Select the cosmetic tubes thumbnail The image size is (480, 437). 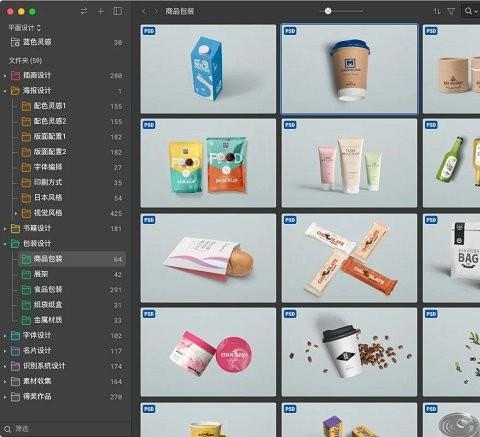coord(349,163)
